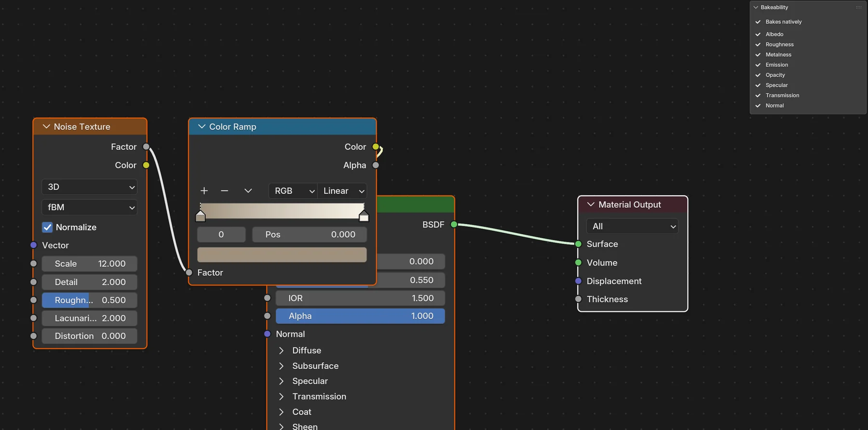Click the Surface input socket

click(x=578, y=244)
